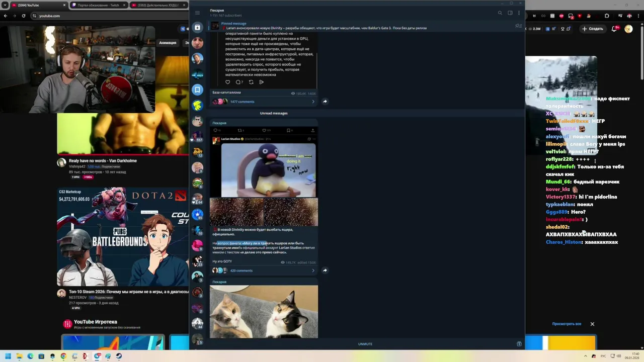Open the media control extension icon in browser
Screen dimensions: 644x362
pyautogui.click(x=619, y=16)
